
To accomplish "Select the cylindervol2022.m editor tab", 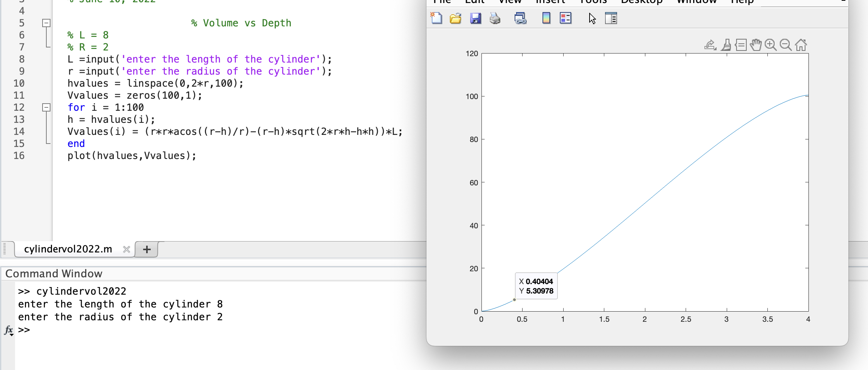I will pyautogui.click(x=68, y=249).
